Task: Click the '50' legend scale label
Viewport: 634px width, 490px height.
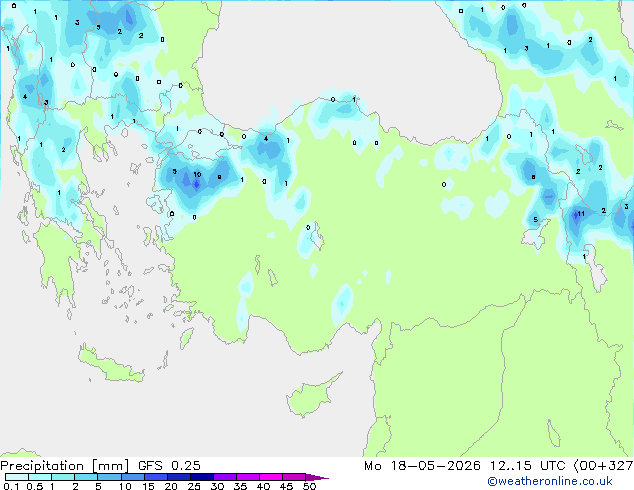Action: (309, 486)
